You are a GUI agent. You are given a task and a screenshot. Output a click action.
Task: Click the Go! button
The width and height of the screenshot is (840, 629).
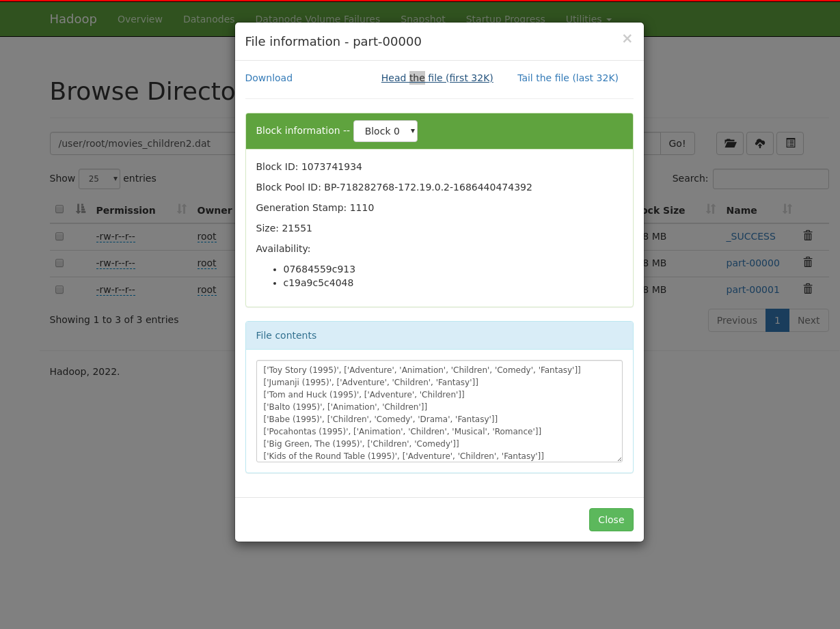(x=677, y=143)
